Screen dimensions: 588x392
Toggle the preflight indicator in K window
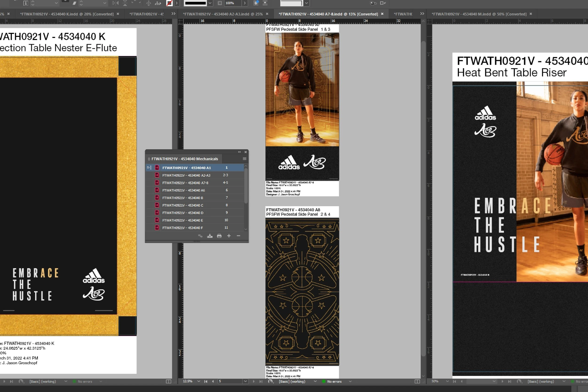pos(74,381)
